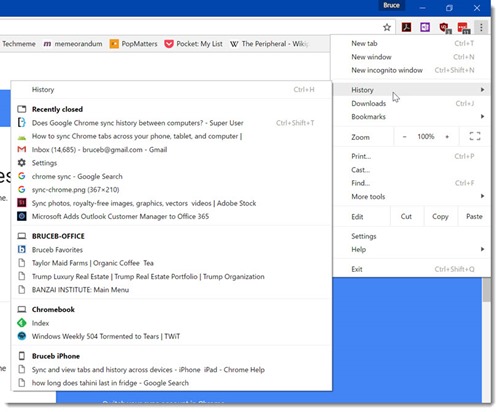Click the red extension icon beside the menu button
The width and height of the screenshot is (500, 412).
463,28
